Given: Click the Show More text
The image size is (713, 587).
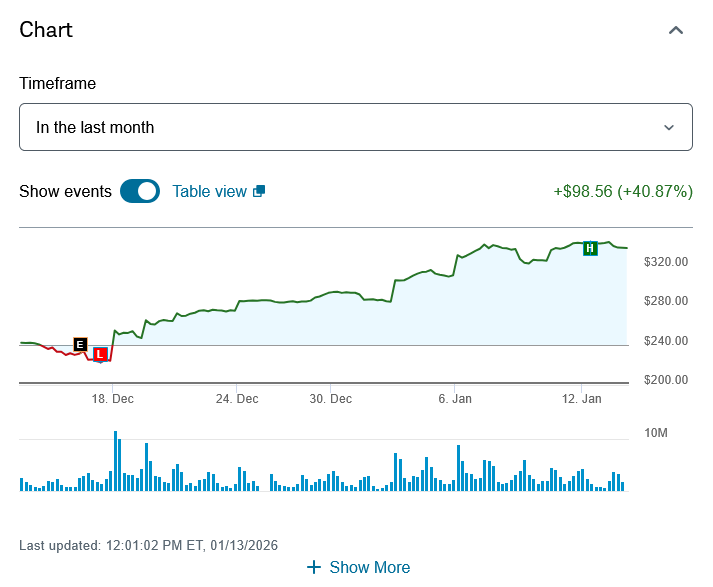Looking at the screenshot, I should point(369,567).
